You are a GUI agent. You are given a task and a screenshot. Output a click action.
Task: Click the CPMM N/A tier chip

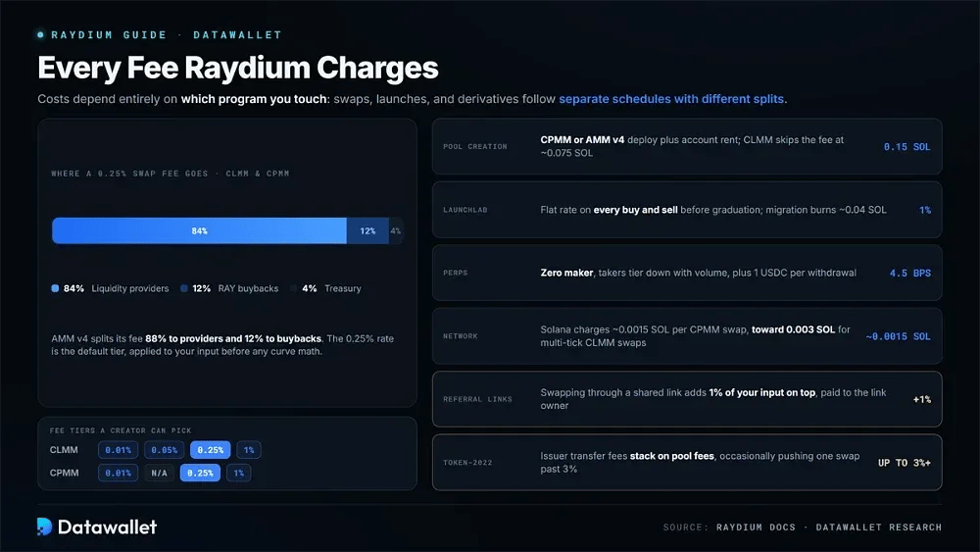tap(159, 473)
